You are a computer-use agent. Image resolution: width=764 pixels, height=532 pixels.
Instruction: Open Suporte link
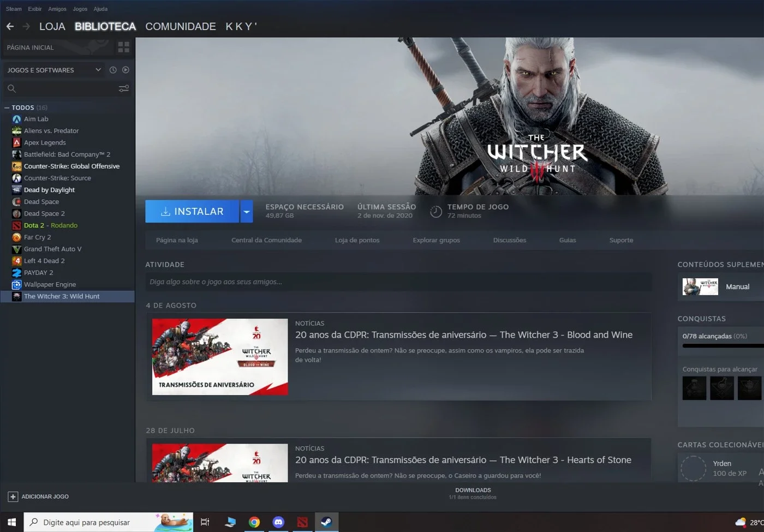pyautogui.click(x=622, y=240)
